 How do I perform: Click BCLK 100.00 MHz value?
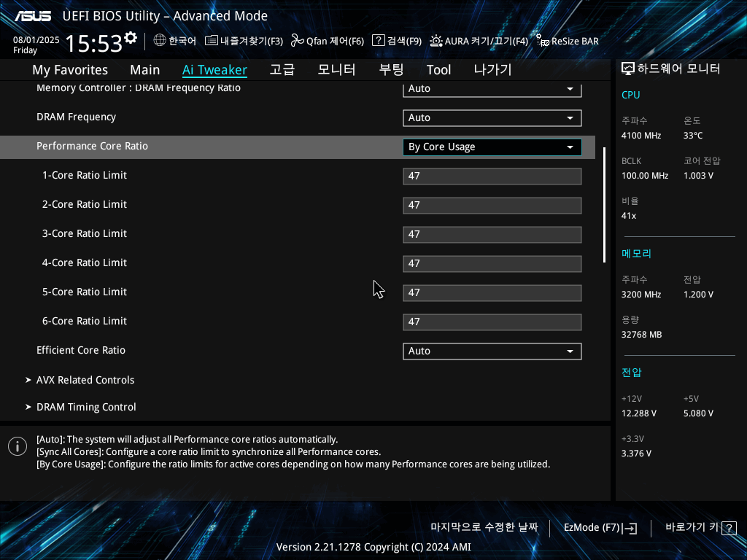coord(645,176)
